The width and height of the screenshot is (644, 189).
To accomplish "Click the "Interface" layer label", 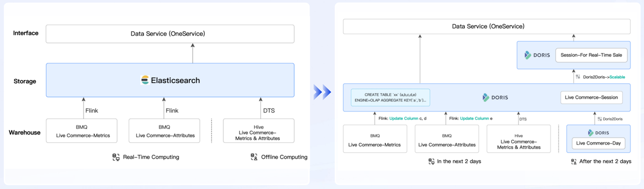I will click(26, 33).
